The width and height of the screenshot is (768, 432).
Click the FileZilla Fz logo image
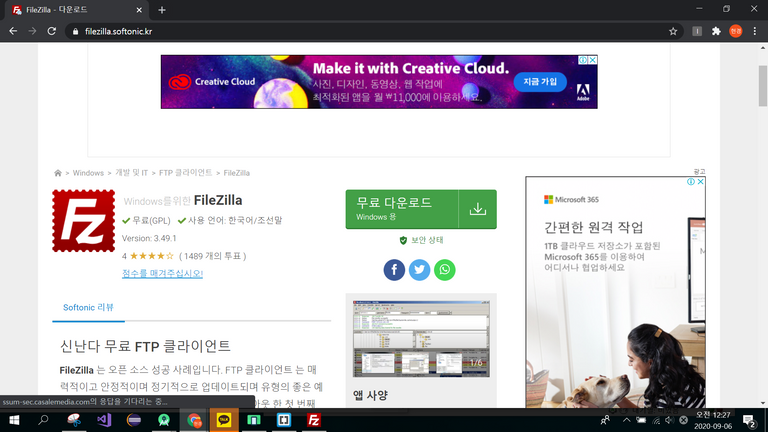pos(84,221)
